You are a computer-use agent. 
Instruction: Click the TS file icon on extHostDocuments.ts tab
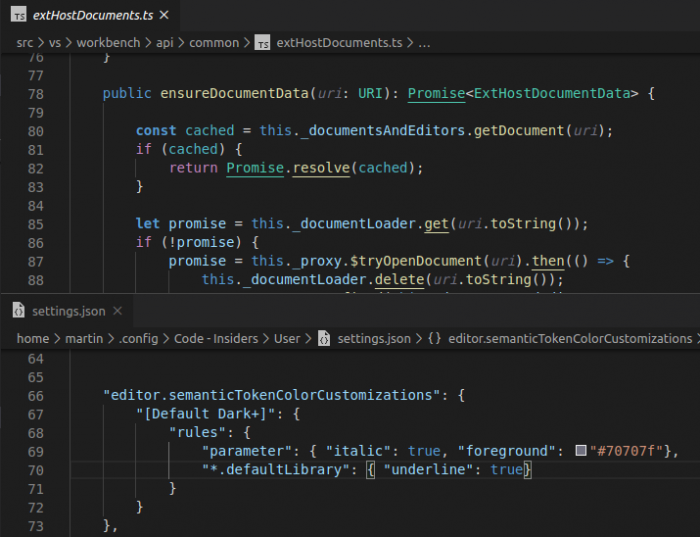(19, 16)
